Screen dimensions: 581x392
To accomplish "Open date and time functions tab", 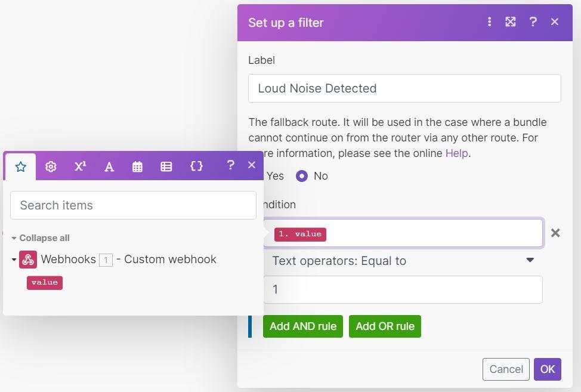I will pyautogui.click(x=138, y=166).
